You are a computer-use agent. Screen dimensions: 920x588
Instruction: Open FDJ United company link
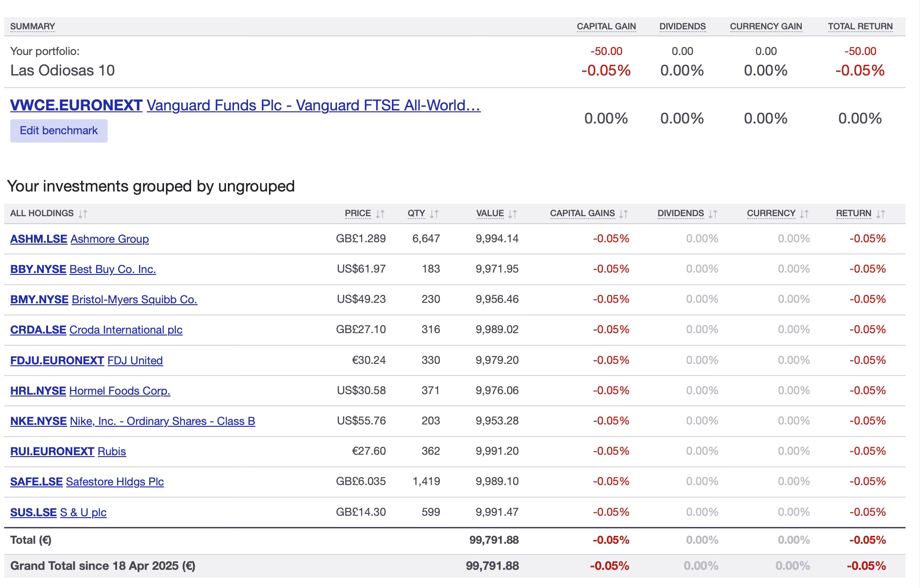135,361
